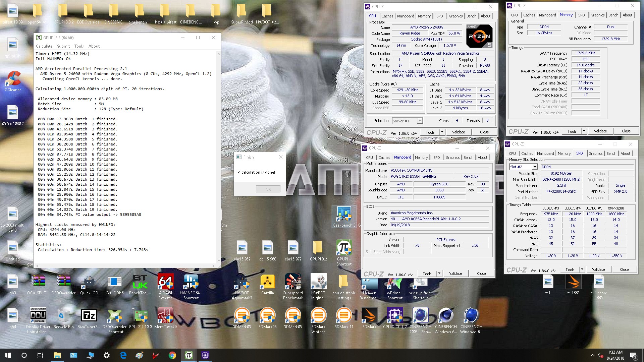The image size is (644, 362).
Task: Open MemTweakIt desktop icon
Action: pyautogui.click(x=165, y=318)
